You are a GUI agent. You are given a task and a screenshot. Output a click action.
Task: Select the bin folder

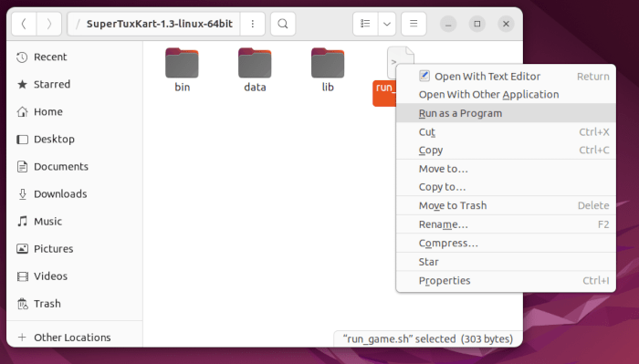[183, 70]
